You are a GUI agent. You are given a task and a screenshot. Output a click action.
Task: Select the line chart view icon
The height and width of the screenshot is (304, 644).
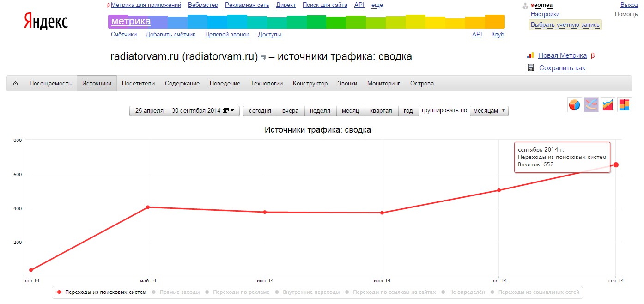(x=591, y=105)
